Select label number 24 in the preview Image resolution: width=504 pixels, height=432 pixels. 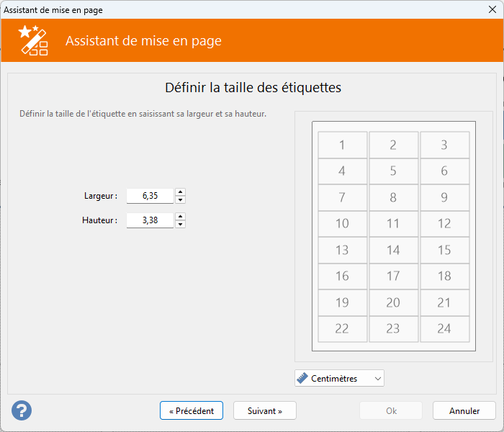(x=444, y=329)
